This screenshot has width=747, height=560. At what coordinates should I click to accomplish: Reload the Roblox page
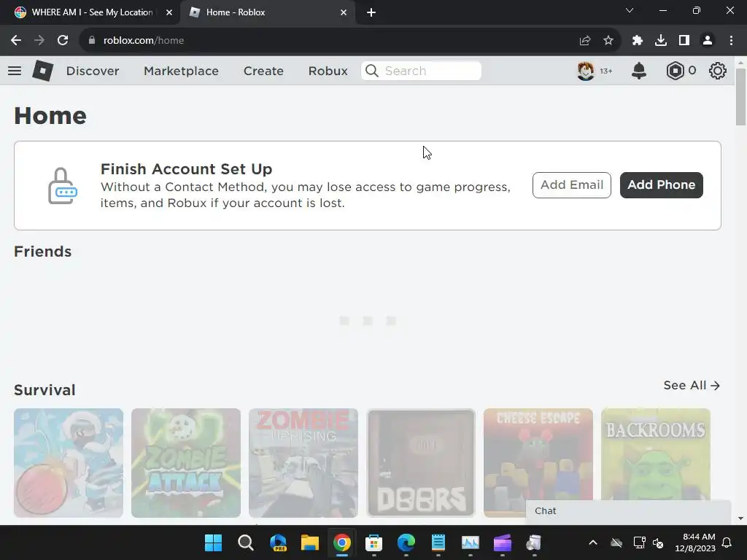[63, 41]
